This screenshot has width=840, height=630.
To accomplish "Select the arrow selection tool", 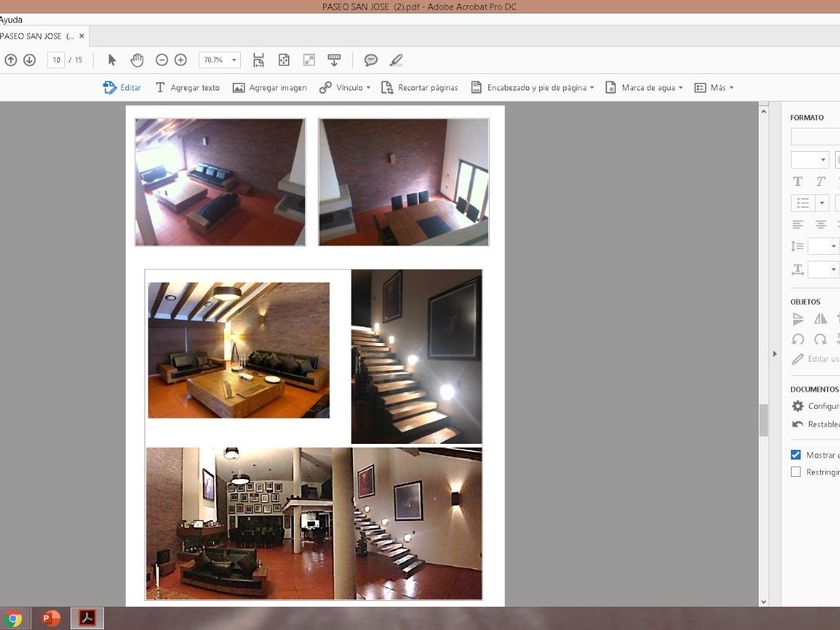I will pyautogui.click(x=112, y=60).
